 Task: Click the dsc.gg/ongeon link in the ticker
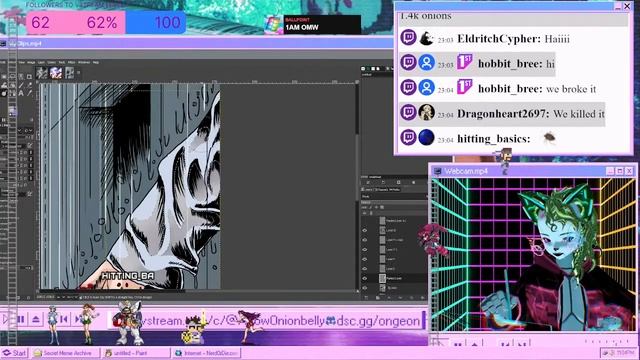[x=378, y=321]
